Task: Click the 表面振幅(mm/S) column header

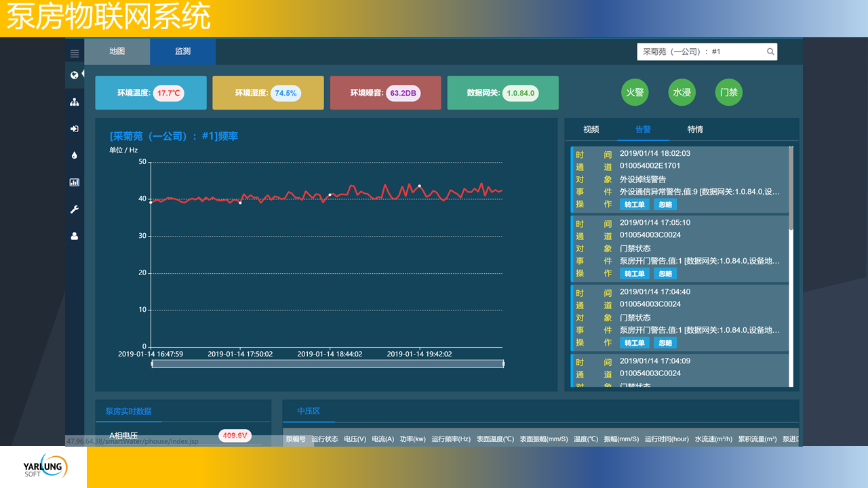Action: 544,439
